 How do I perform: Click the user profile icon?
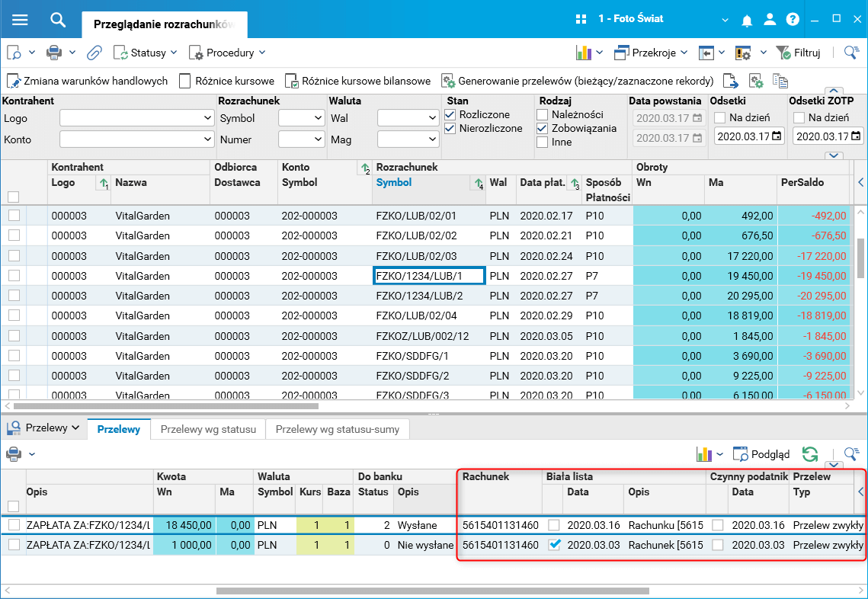(771, 19)
